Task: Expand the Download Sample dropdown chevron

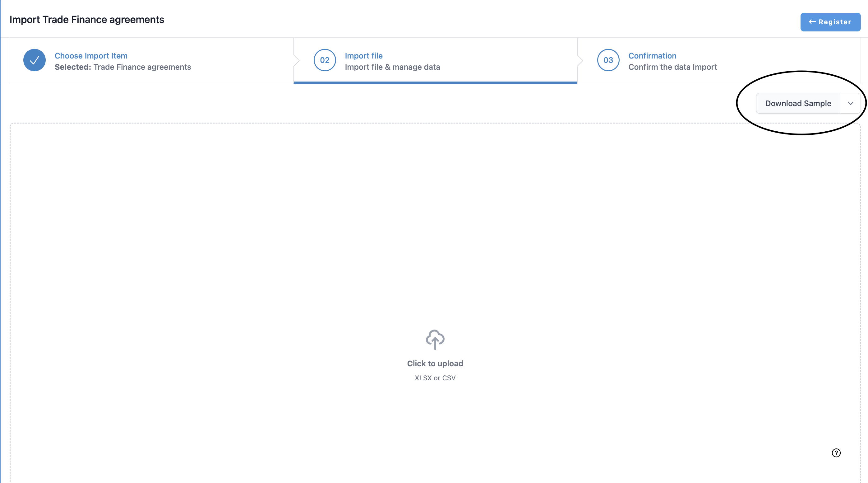Action: coord(851,103)
